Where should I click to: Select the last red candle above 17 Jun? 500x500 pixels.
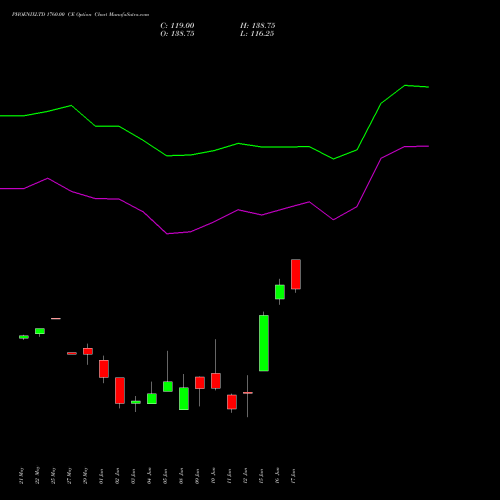(296, 274)
